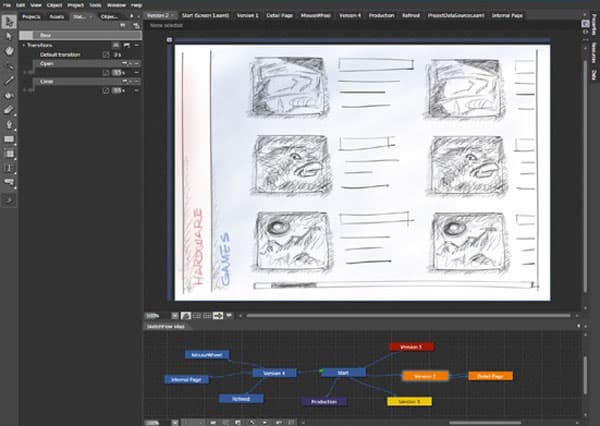Screen dimensions: 600x426
Task: Toggle easing function for Open transition
Action: [x=106, y=73]
